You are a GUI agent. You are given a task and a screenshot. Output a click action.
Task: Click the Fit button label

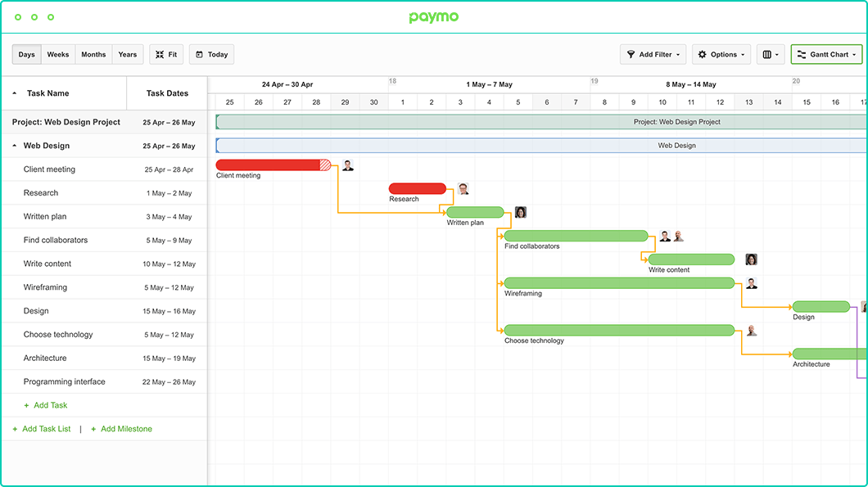173,54
